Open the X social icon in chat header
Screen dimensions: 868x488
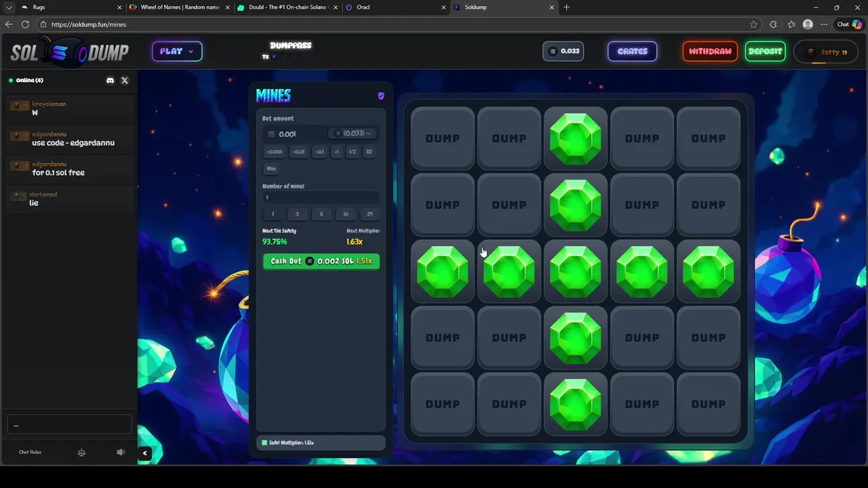pos(125,80)
